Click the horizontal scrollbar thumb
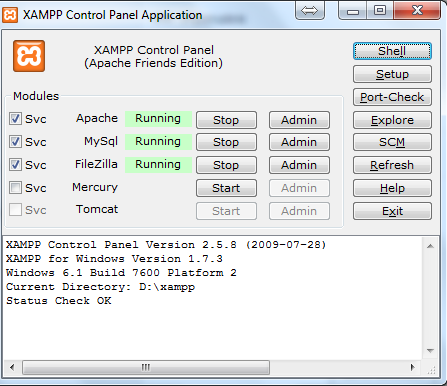The image size is (447, 386). (146, 367)
